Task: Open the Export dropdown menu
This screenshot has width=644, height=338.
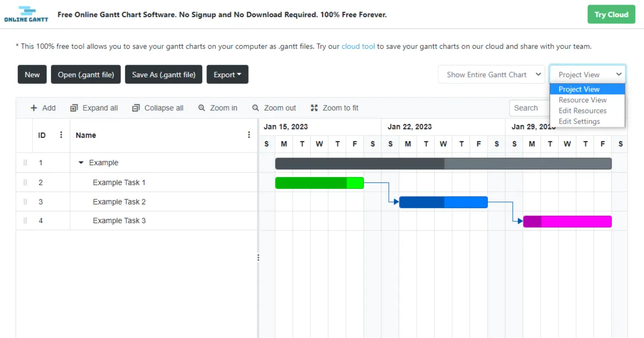Action: pyautogui.click(x=228, y=75)
